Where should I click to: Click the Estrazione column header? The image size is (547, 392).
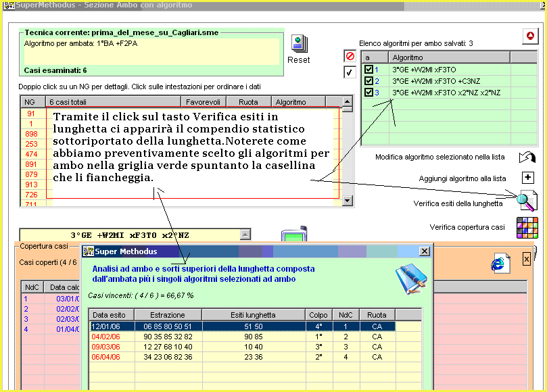[168, 315]
